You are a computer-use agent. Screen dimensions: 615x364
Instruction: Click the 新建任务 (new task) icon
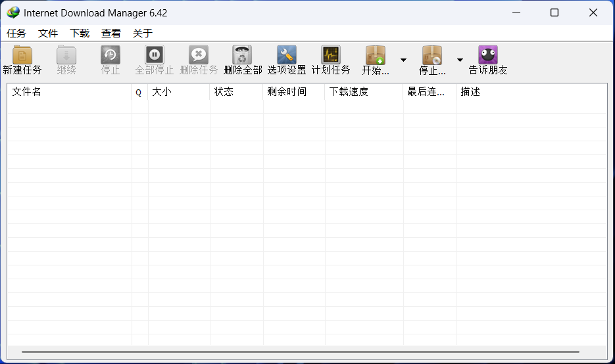coord(22,55)
